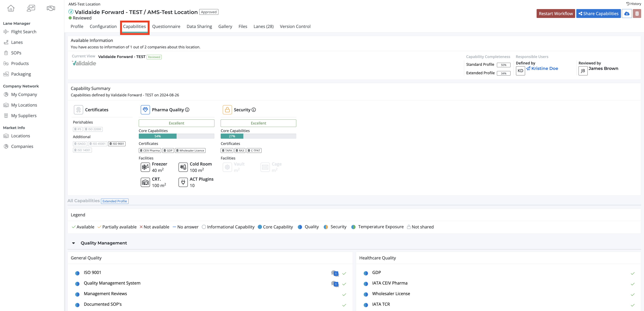Click the Pharma Quality Excellent rating box
Screen dimensions: 644x311
(176, 123)
